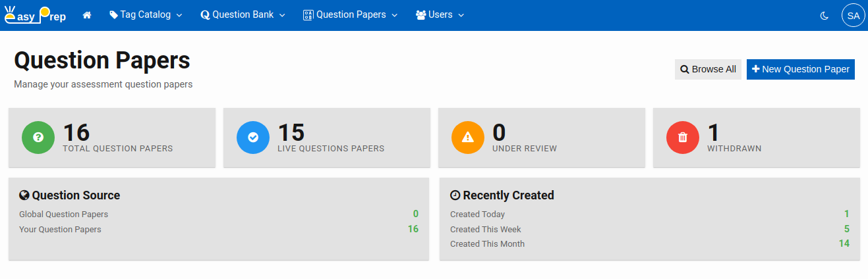Select the Under Review card
Screen dimensions: 868x279
[542, 138]
